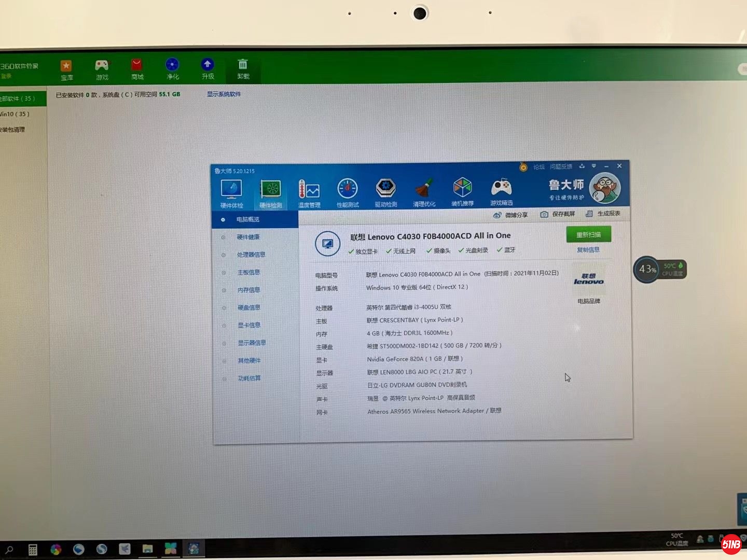Click 生成报表 to generate report

[x=603, y=214]
